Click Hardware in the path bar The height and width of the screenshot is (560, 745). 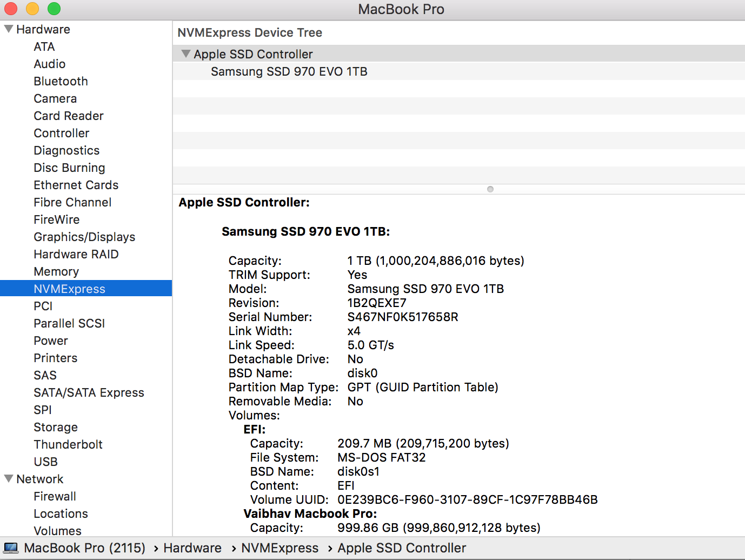coord(192,548)
